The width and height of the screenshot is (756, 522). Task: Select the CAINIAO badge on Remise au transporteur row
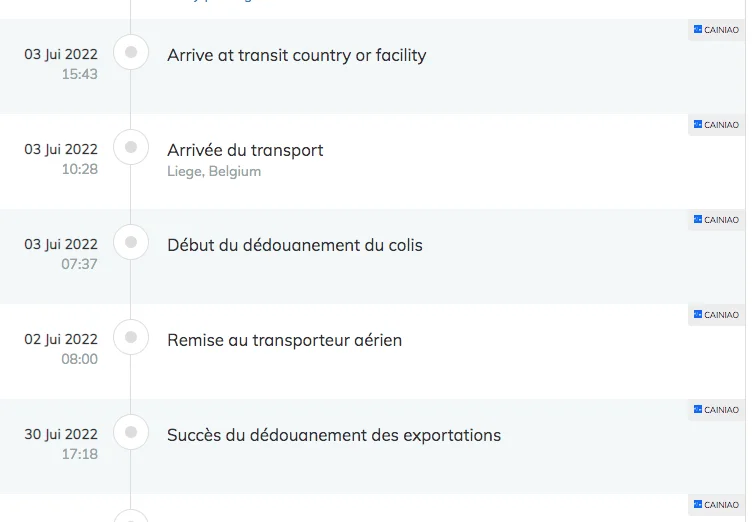click(716, 315)
